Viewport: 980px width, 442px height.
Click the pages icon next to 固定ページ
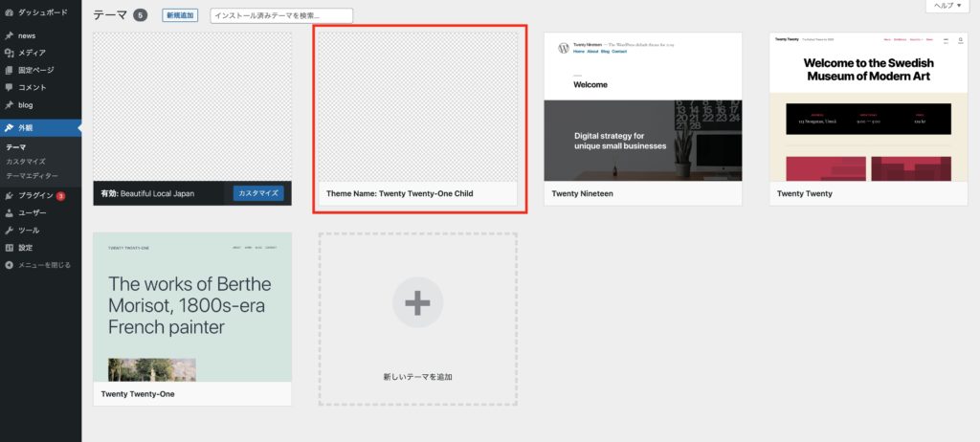click(x=9, y=70)
